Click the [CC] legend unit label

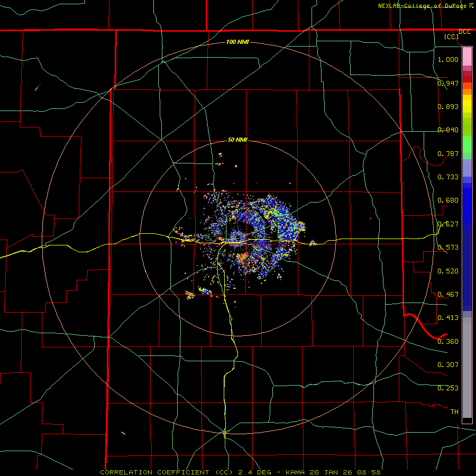(452, 36)
